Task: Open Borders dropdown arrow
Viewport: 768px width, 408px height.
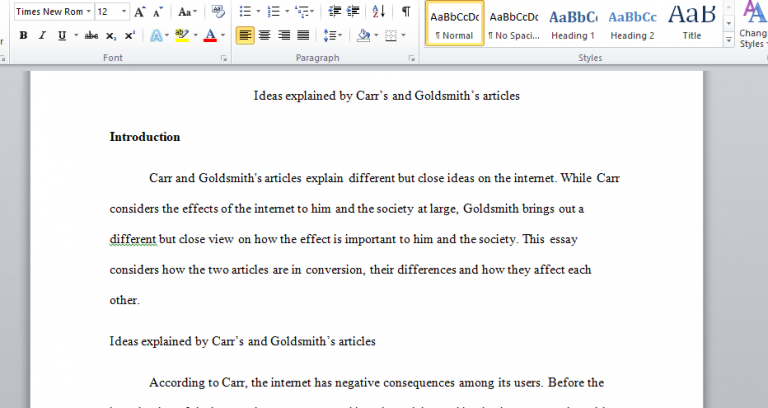Action: (x=404, y=36)
